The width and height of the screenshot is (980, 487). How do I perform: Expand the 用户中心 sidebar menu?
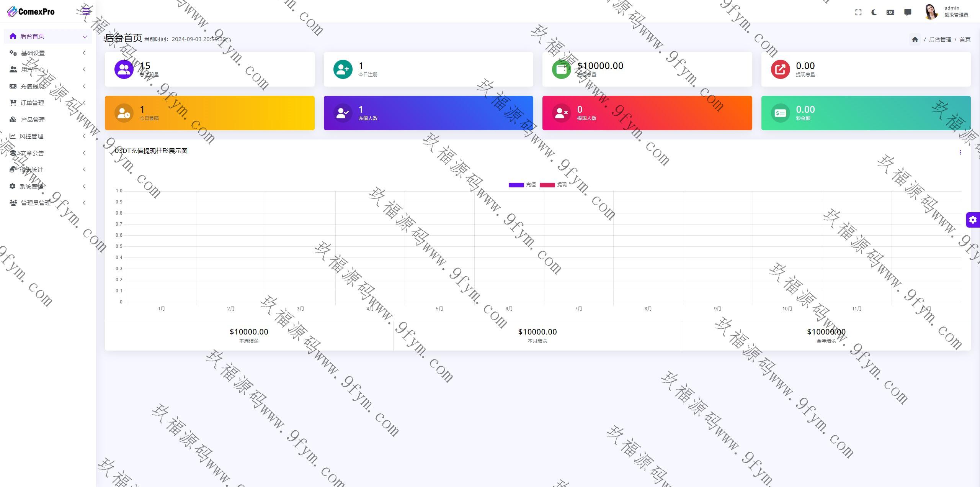(x=32, y=70)
